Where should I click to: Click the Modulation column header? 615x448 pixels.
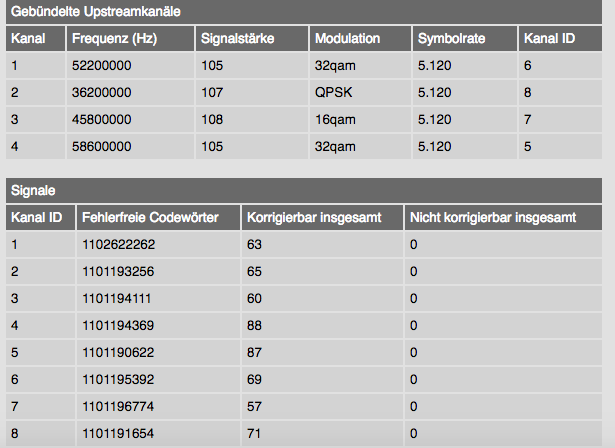[347, 39]
